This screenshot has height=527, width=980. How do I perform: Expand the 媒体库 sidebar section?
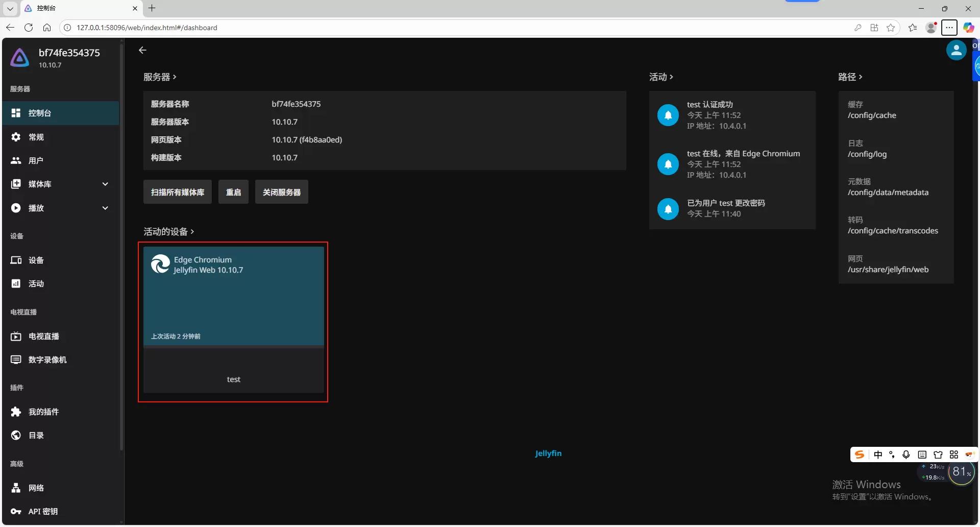[105, 184]
